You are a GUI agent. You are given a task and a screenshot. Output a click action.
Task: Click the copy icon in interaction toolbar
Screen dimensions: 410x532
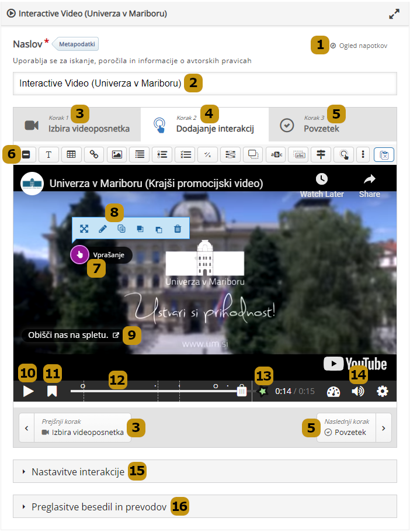point(121,229)
